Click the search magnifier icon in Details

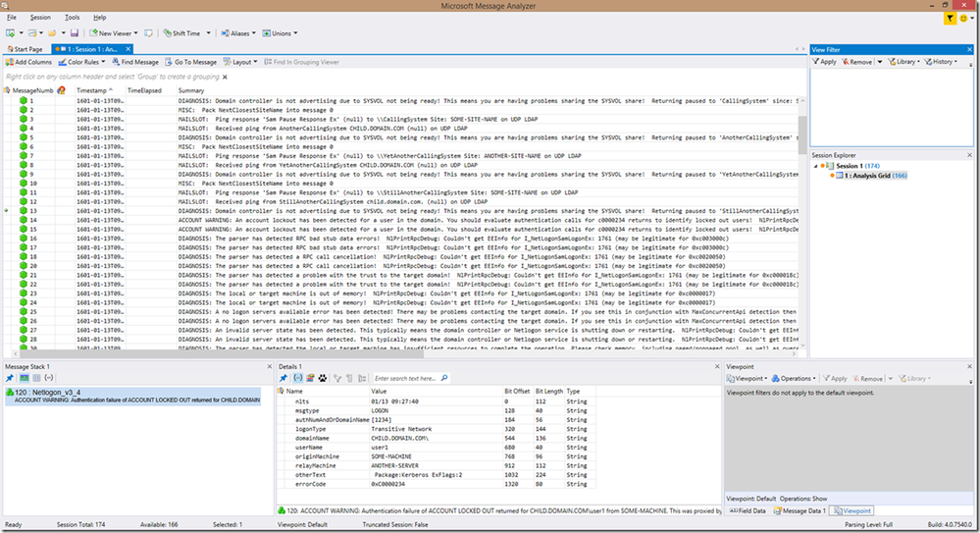click(444, 378)
